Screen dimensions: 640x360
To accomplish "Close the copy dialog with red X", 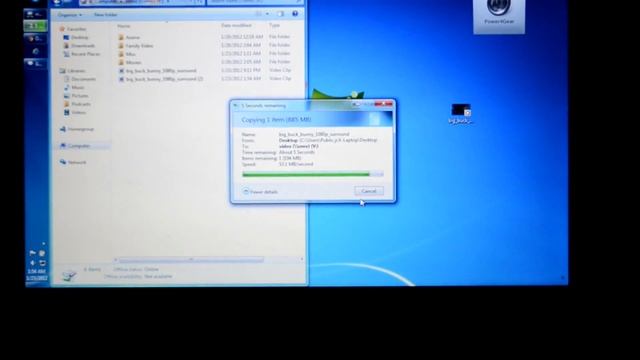I will [384, 104].
